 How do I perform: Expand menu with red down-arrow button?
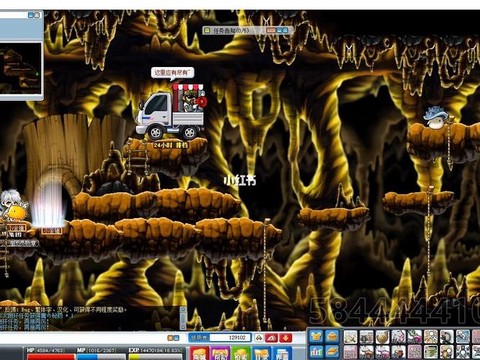286,338
